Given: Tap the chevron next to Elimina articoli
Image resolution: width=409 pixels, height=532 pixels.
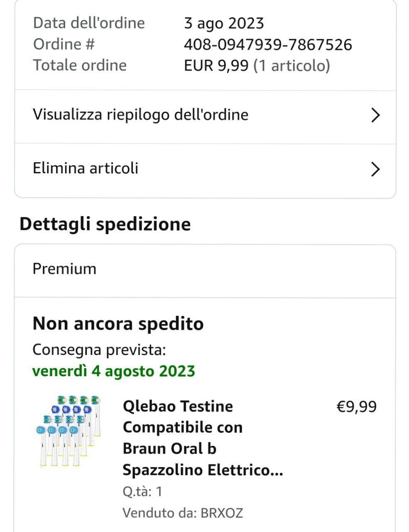Looking at the screenshot, I should coord(375,169).
